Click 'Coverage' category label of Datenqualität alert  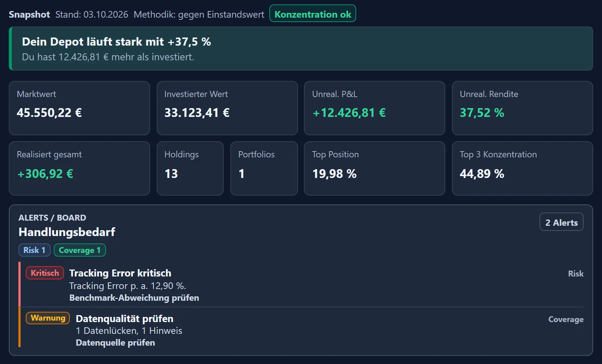(x=566, y=319)
